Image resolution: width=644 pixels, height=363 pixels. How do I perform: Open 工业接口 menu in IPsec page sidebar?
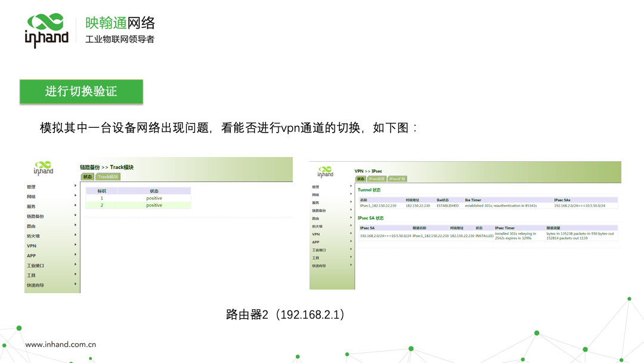[319, 250]
